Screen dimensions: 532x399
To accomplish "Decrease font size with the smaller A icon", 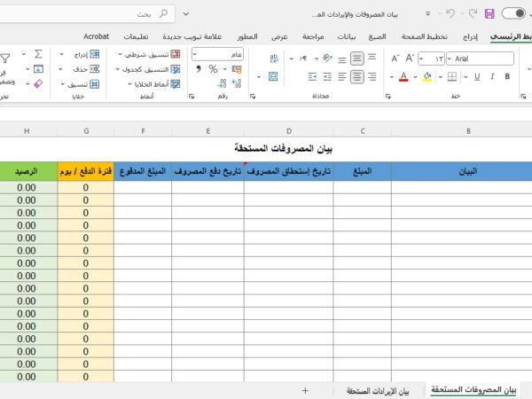I will 395,59.
